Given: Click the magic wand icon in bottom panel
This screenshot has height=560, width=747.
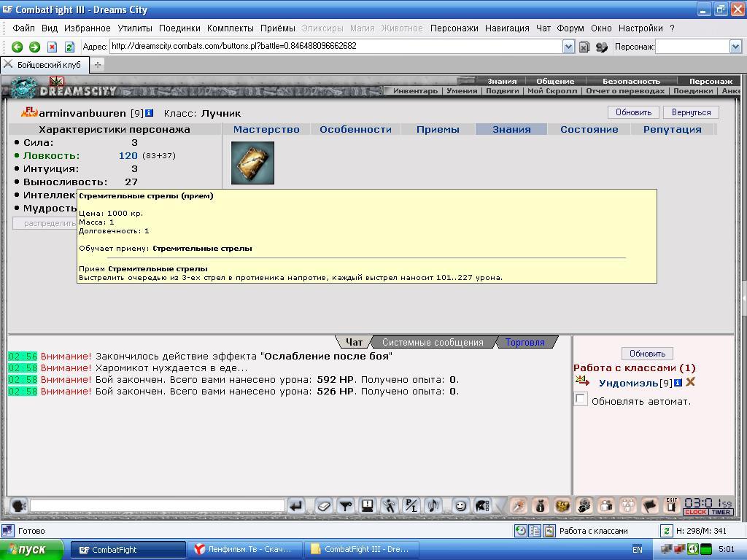Looking at the screenshot, I should (x=519, y=506).
